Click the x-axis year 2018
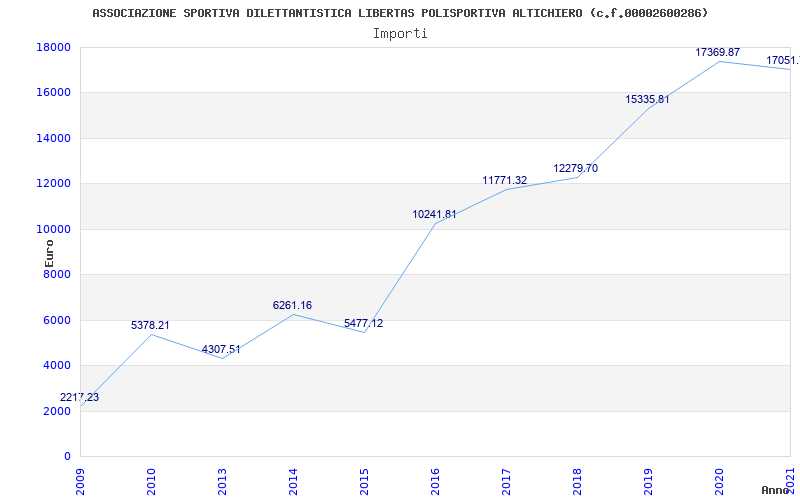This screenshot has height=500, width=800. coord(577,480)
